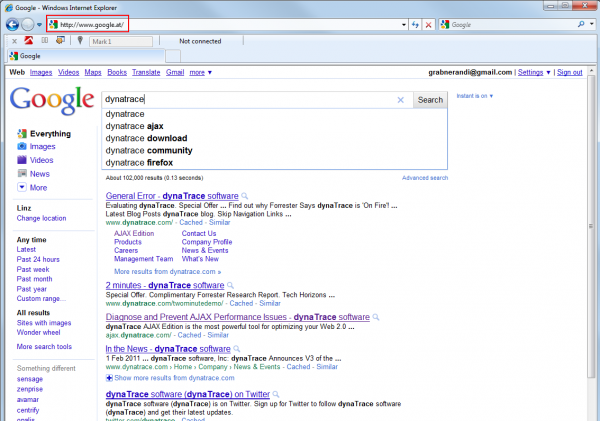Expand the 'more' menu in top navigation
The height and width of the screenshot is (421, 600).
click(201, 72)
